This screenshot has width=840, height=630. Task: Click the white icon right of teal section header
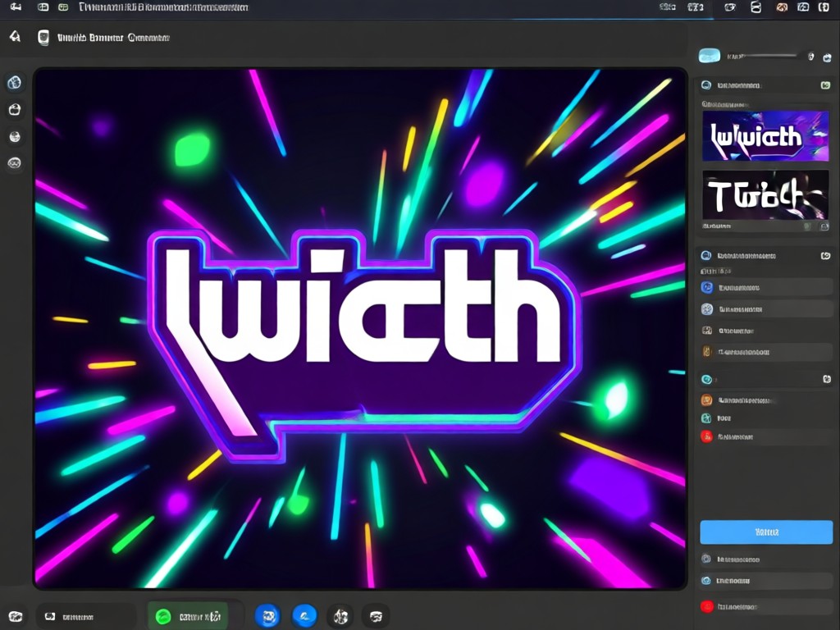(827, 379)
